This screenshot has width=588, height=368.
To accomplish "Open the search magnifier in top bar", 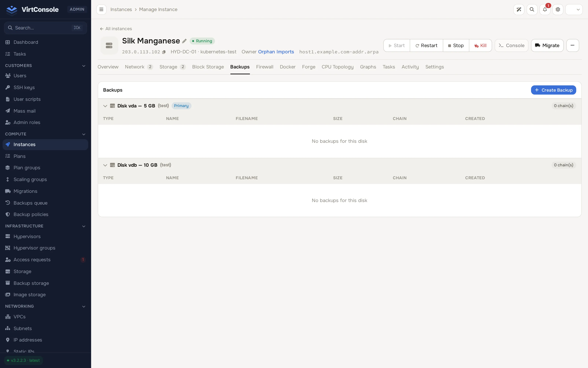I will pos(532,10).
